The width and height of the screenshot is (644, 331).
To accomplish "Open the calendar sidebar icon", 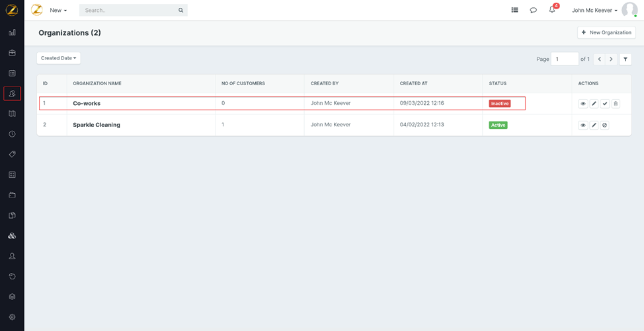I will 12,73.
